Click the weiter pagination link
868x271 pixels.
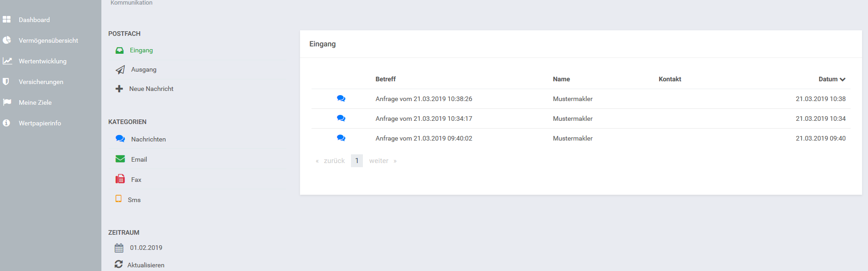(379, 161)
